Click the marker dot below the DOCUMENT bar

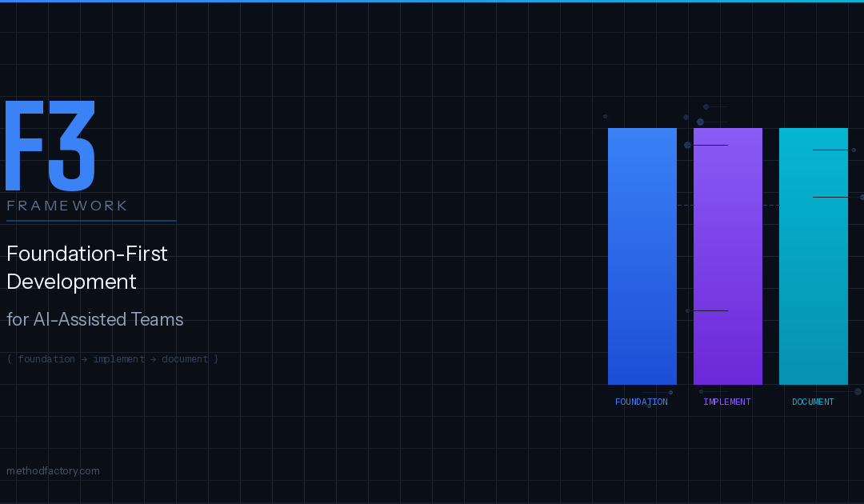[856, 391]
